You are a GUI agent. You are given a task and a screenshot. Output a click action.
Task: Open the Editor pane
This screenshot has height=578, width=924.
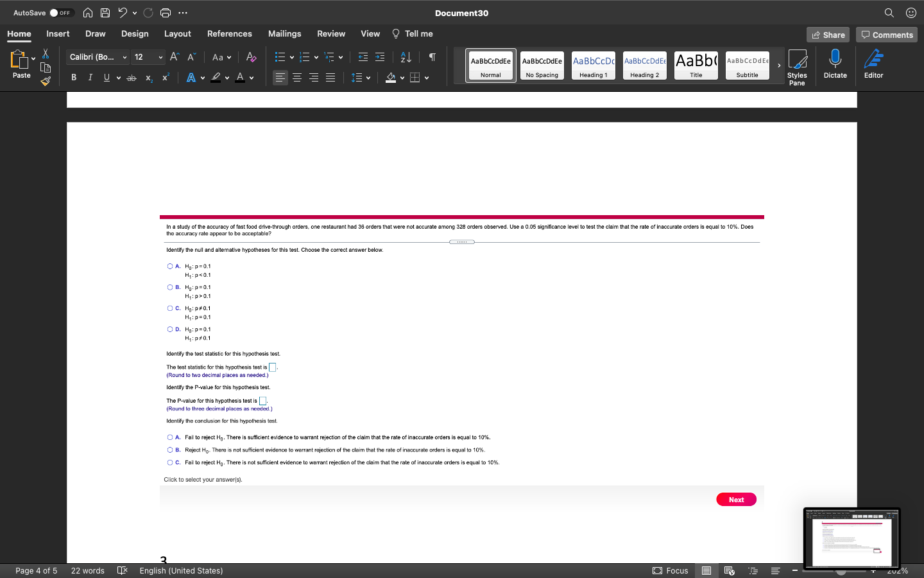(x=873, y=64)
